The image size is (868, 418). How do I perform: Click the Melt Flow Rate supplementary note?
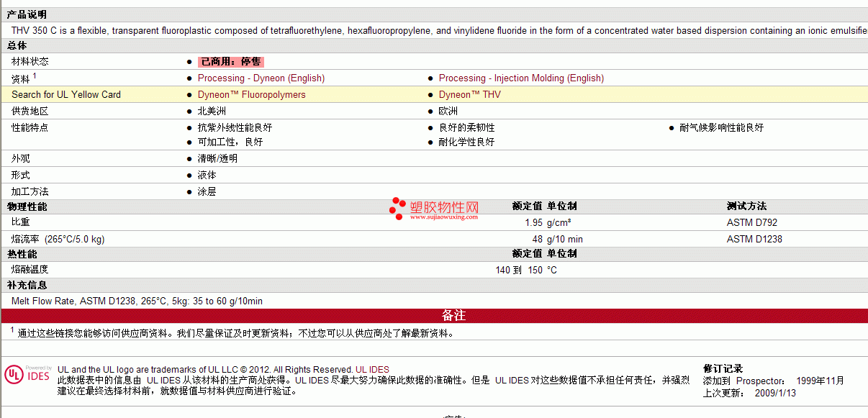[137, 301]
